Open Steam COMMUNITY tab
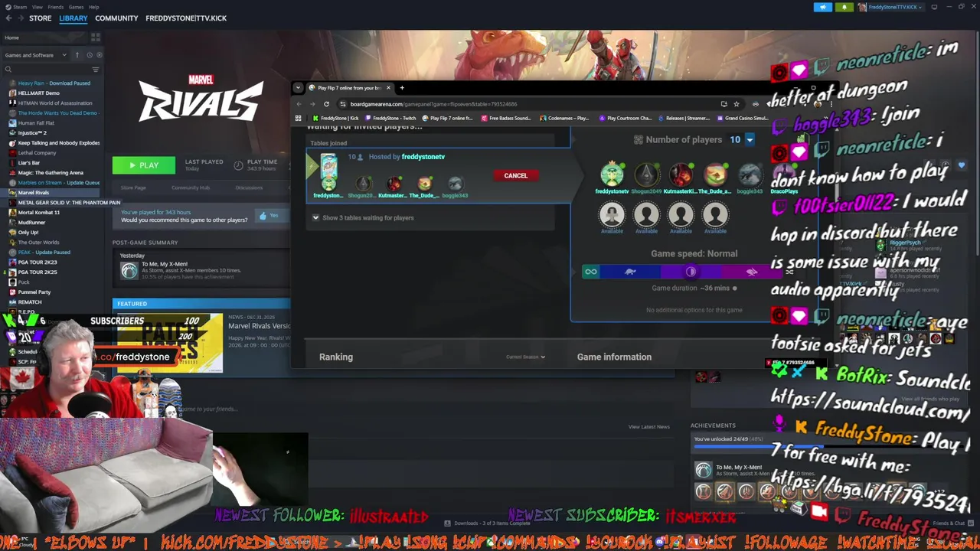 116,18
